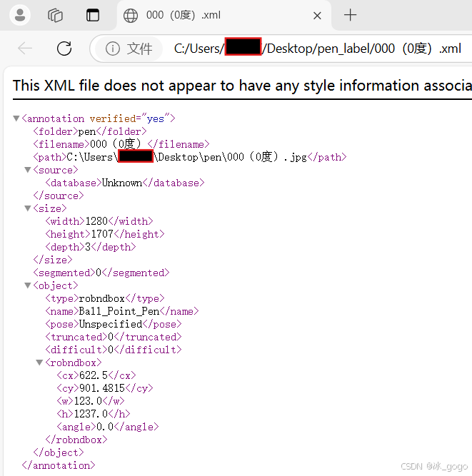
Task: Click the pose value Unspecified
Action: (111, 324)
